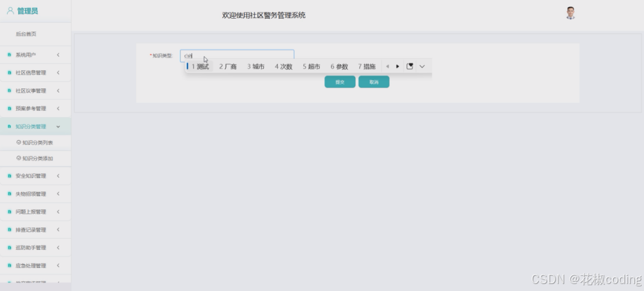
Task: Choose IME candidate 6 参数
Action: (339, 66)
